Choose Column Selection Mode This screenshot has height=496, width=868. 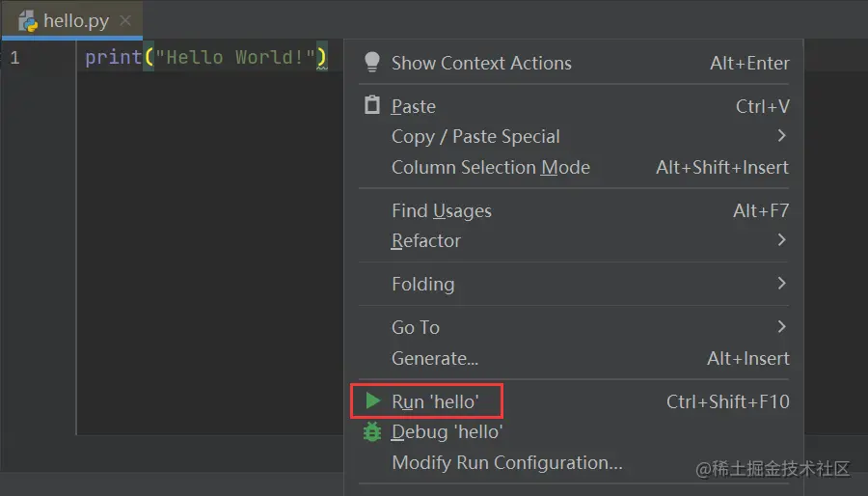click(490, 167)
